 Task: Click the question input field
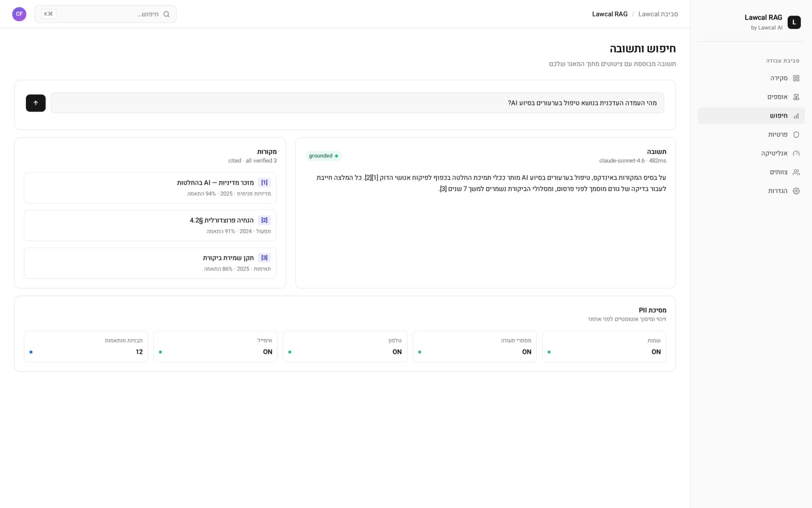pyautogui.click(x=357, y=103)
